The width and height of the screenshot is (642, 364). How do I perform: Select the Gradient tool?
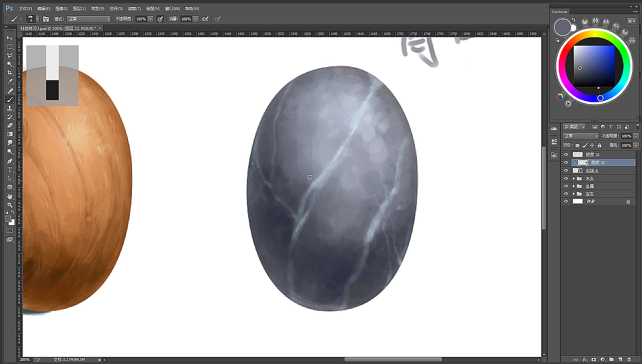[x=10, y=134]
